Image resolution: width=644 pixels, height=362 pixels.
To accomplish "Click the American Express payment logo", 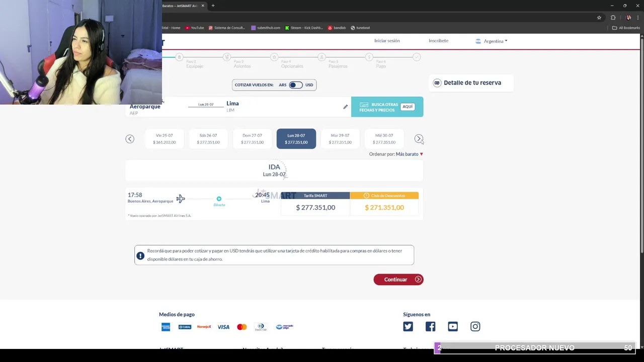I will tap(166, 327).
